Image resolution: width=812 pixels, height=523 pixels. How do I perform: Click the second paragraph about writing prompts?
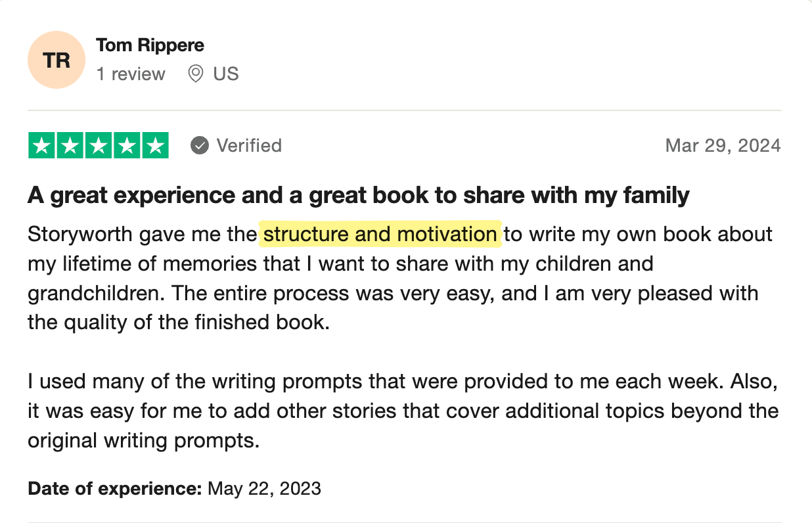pyautogui.click(x=403, y=411)
